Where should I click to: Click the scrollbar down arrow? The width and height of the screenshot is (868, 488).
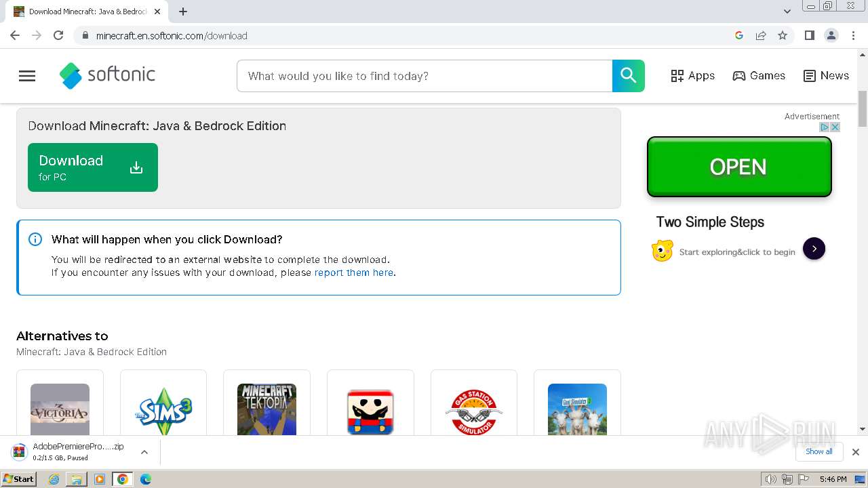click(x=863, y=428)
